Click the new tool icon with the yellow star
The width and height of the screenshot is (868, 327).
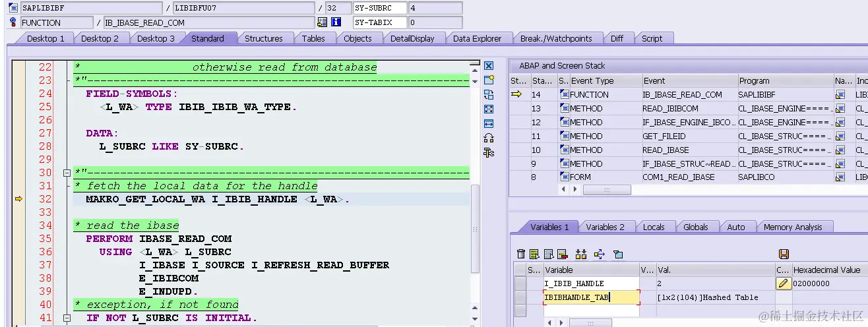click(x=489, y=80)
